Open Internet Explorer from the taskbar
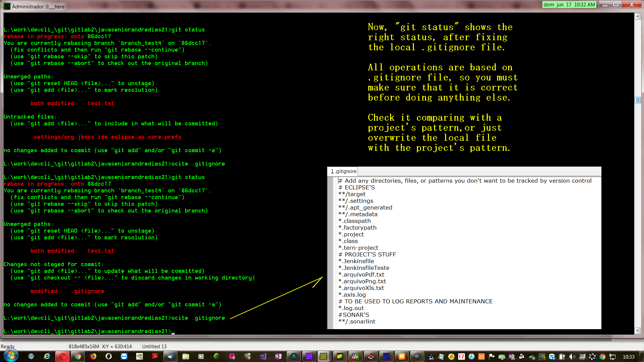Viewport: 644px width, 362px height. 47,356
